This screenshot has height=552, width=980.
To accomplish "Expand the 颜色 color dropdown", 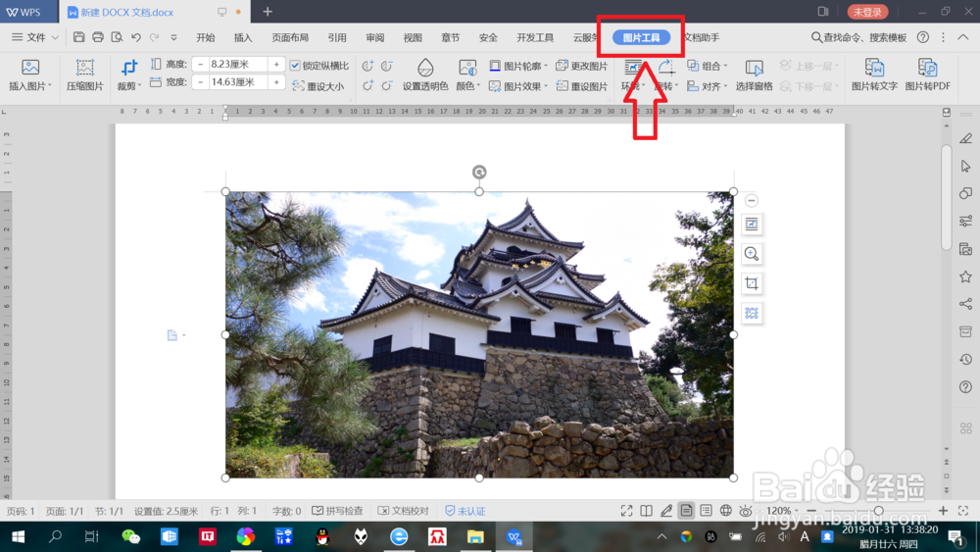I will point(479,86).
